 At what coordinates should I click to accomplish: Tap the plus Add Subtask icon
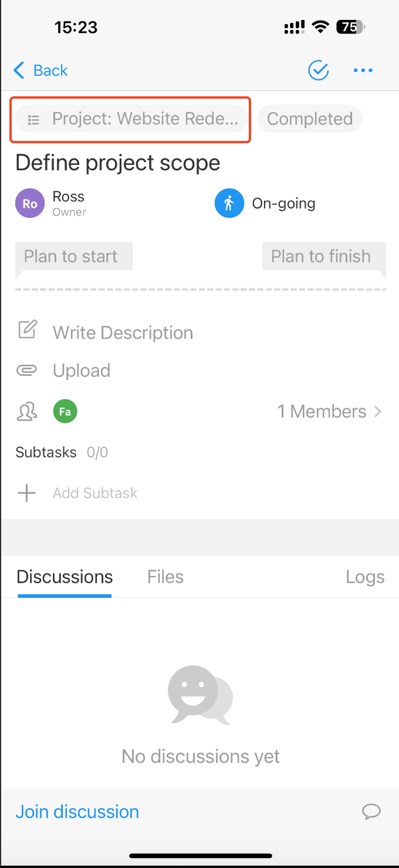tap(27, 493)
